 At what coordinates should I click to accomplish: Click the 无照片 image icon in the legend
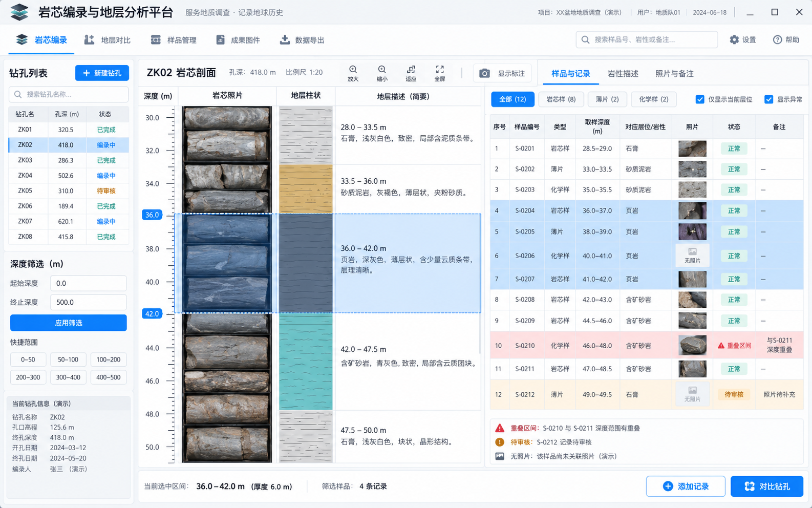click(x=500, y=456)
